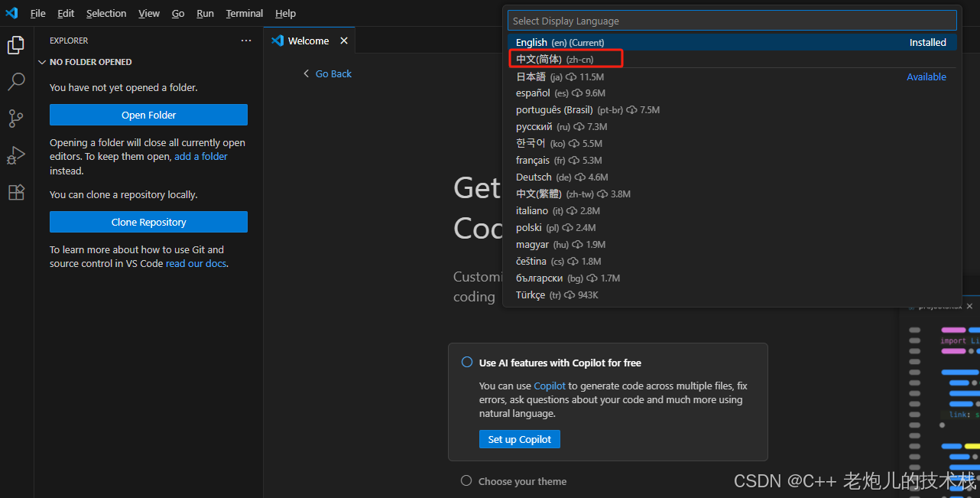Open the Terminal menu
Viewport: 980px width, 498px height.
pyautogui.click(x=245, y=14)
